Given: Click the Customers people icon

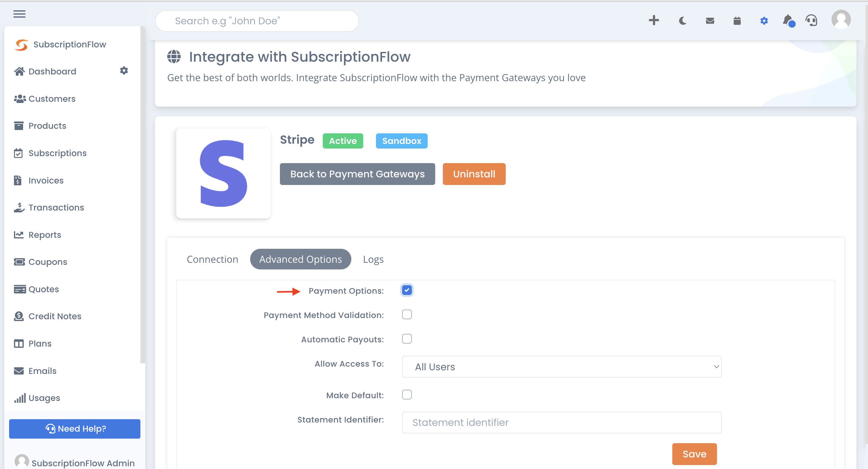Looking at the screenshot, I should pos(19,99).
